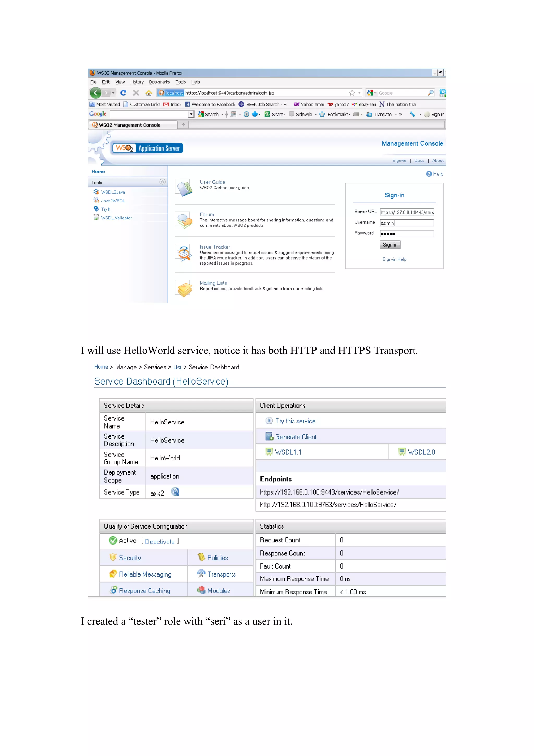Click the Policies scroll icon
Viewport: 534px width, 756px height.
(x=201, y=557)
